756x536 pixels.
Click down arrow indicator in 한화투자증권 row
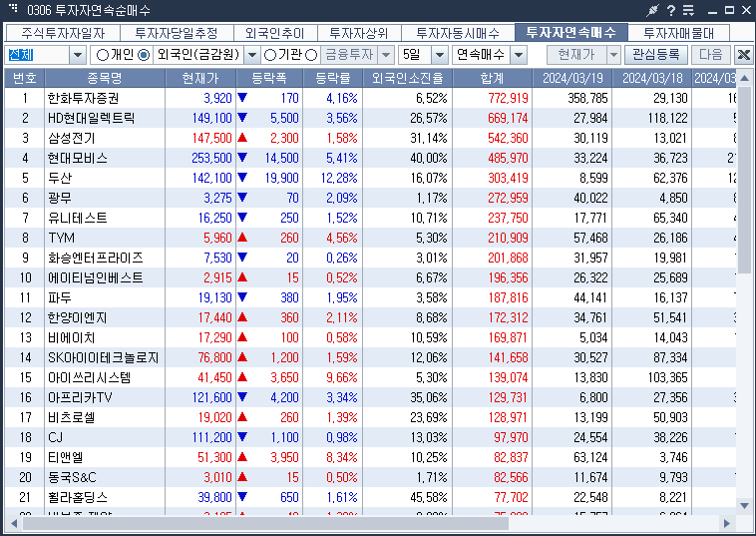242,98
